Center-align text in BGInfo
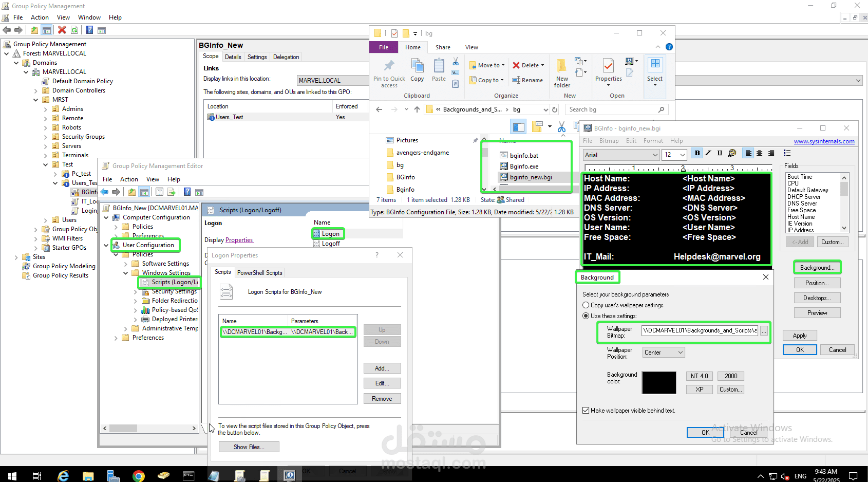 pyautogui.click(x=760, y=153)
